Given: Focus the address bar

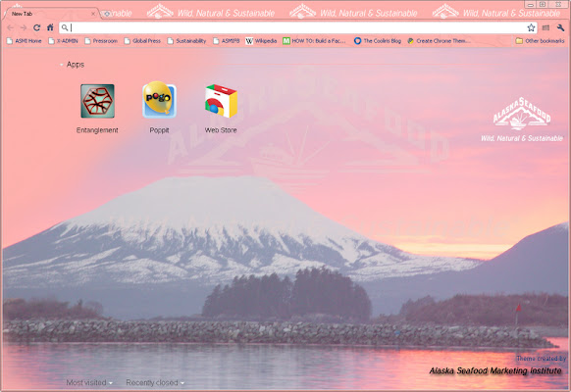Looking at the screenshot, I should pyautogui.click(x=298, y=27).
